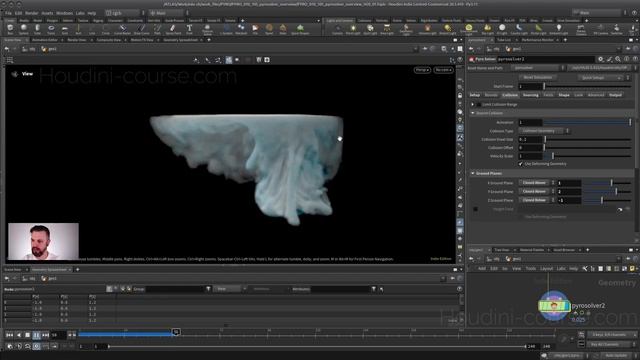Open the desktop layout dropdown in menu bar
The width and height of the screenshot is (640, 360).
click(125, 13)
